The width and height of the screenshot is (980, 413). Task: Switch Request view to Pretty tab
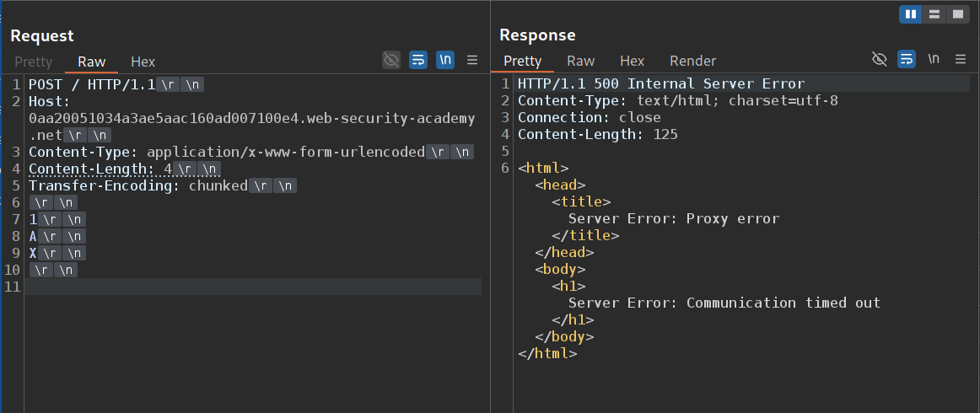(x=34, y=62)
